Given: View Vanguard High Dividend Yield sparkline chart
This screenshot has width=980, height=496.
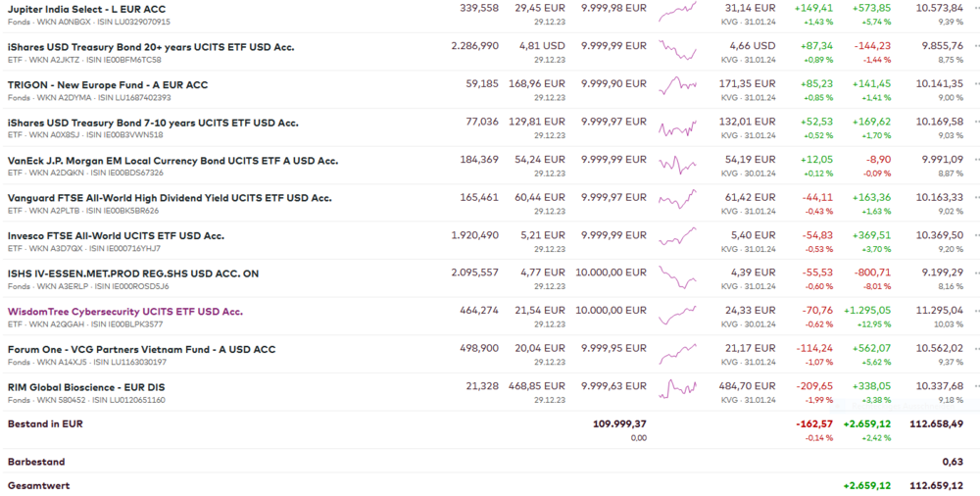Looking at the screenshot, I should tap(677, 202).
